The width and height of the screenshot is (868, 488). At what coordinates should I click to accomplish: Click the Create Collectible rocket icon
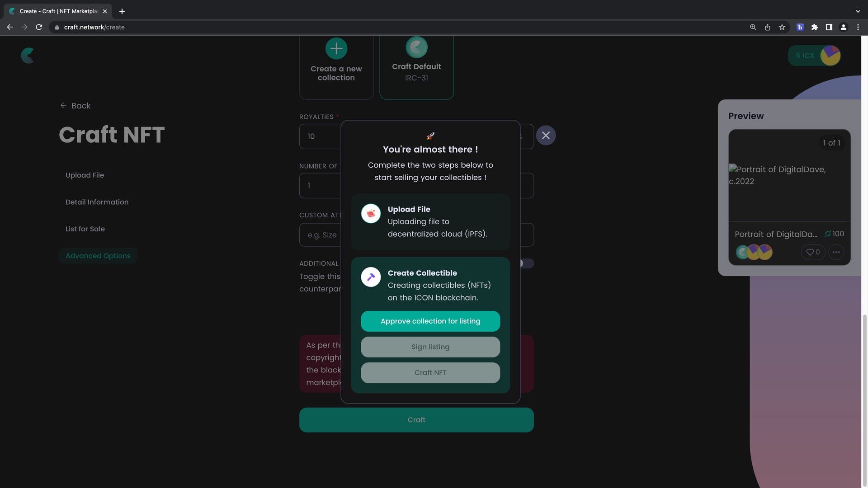pos(371,277)
